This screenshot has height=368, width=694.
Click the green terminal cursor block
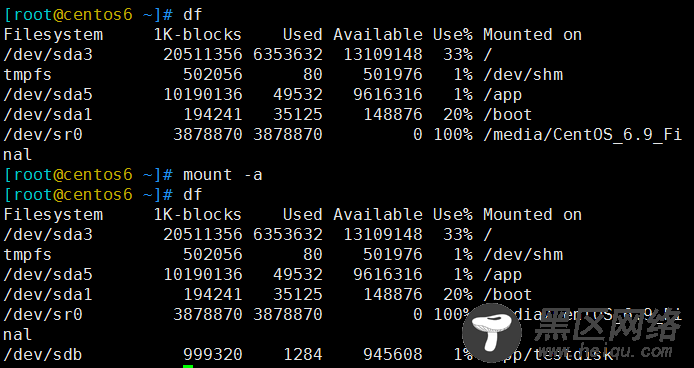click(x=188, y=366)
